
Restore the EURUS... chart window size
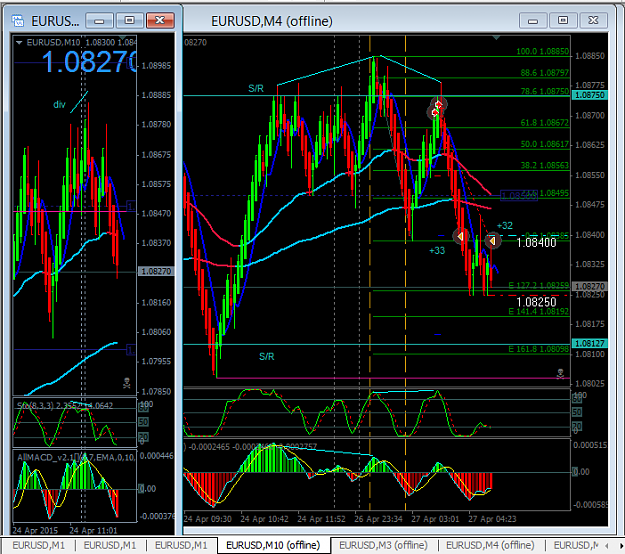(x=130, y=21)
